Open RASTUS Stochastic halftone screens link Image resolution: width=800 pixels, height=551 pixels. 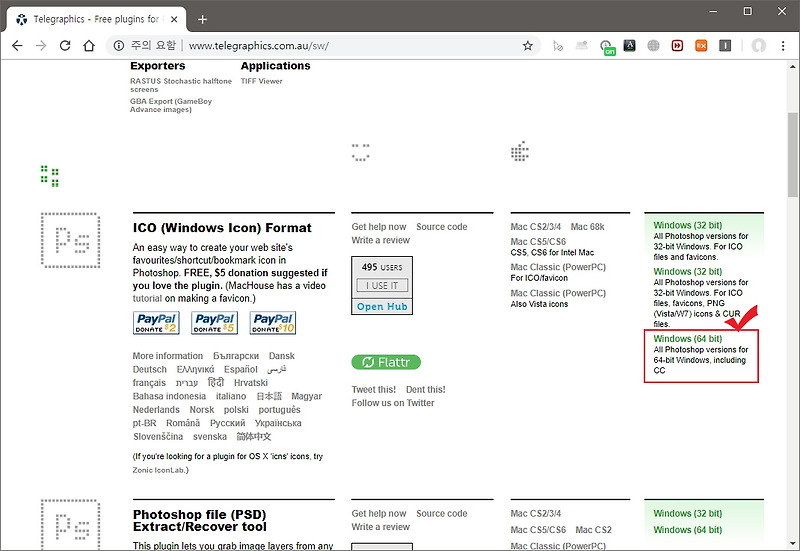pos(181,85)
